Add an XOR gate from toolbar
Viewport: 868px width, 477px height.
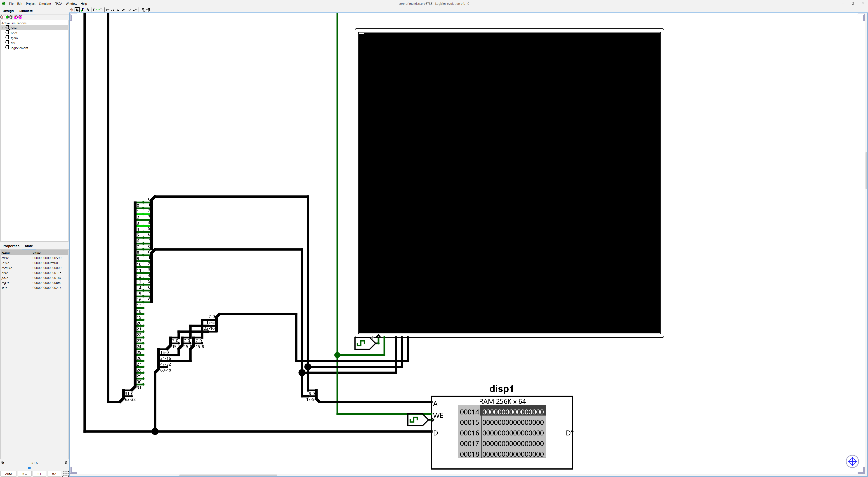[124, 10]
